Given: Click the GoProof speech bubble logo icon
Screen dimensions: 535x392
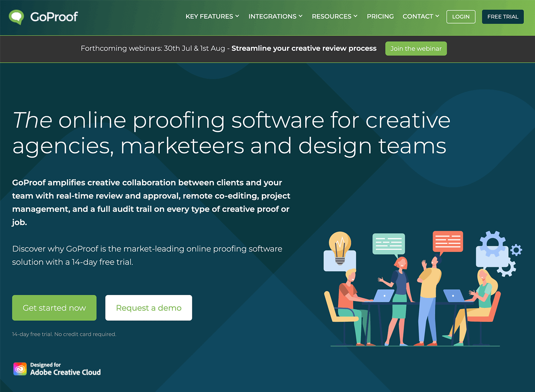Looking at the screenshot, I should click(x=16, y=17).
